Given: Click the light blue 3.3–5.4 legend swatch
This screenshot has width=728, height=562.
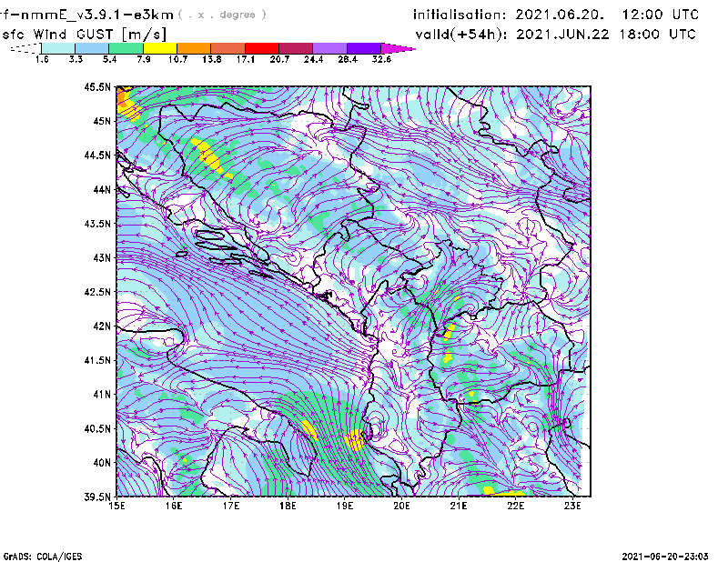Looking at the screenshot, I should click(x=92, y=48).
